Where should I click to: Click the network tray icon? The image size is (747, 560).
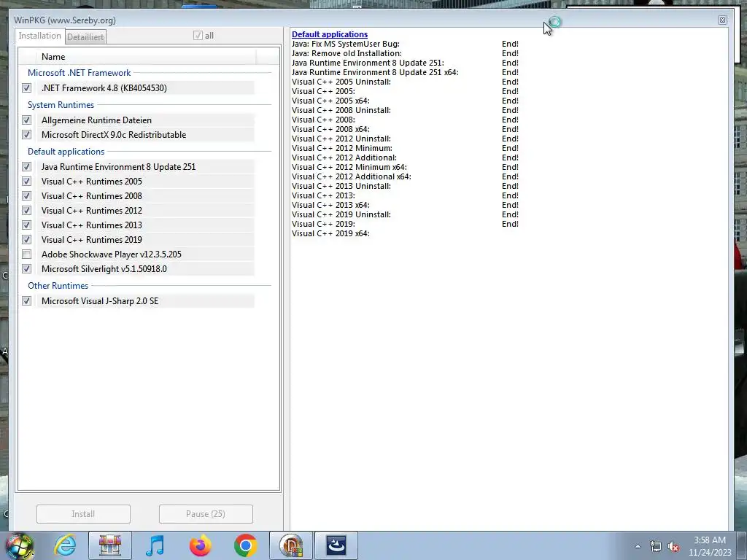pos(656,547)
